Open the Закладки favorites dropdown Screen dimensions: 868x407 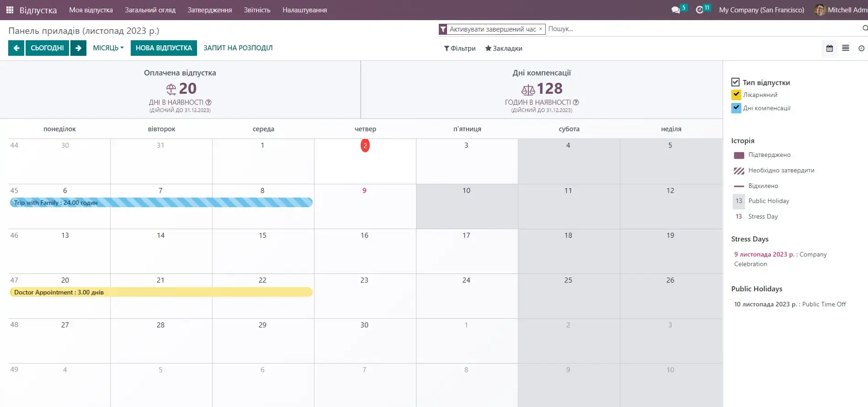coord(504,48)
